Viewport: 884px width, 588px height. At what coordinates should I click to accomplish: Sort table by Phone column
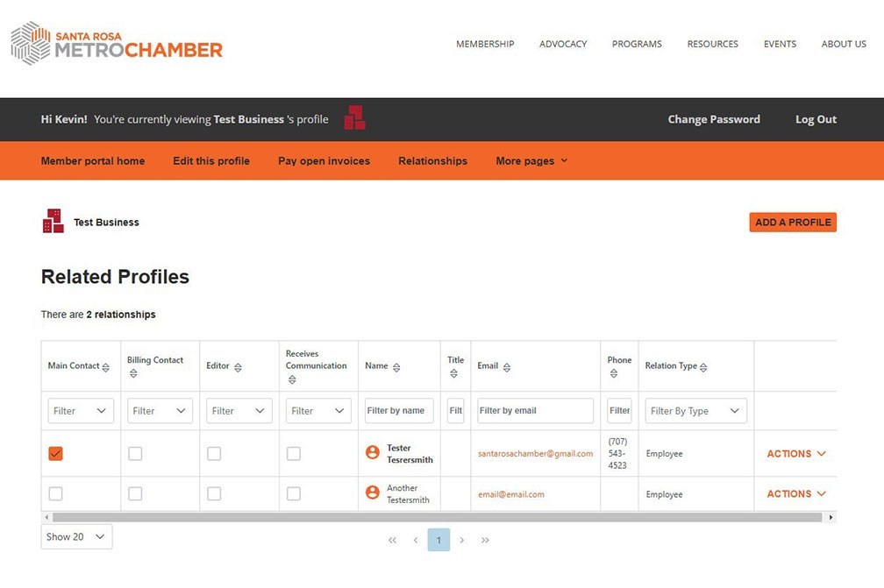614,373
